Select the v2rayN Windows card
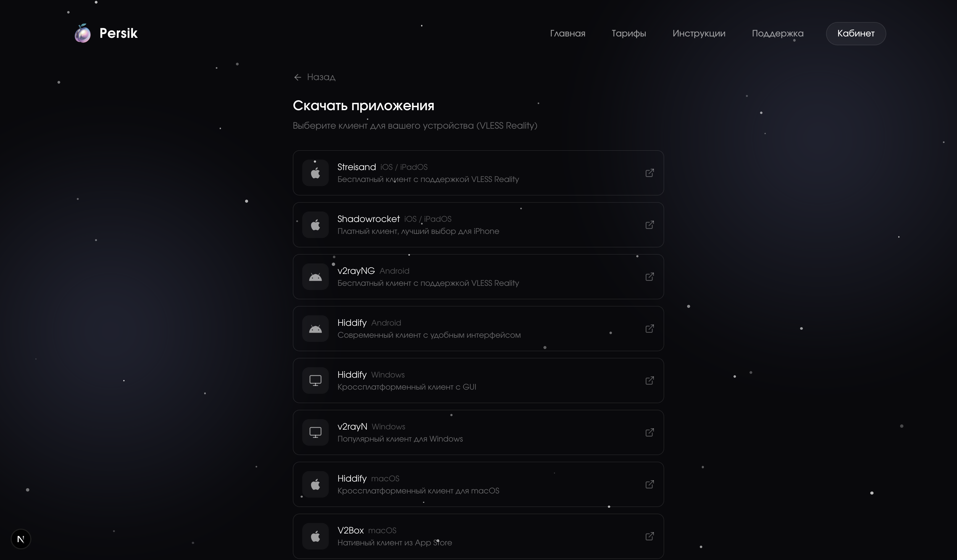The width and height of the screenshot is (957, 560). pyautogui.click(x=478, y=432)
